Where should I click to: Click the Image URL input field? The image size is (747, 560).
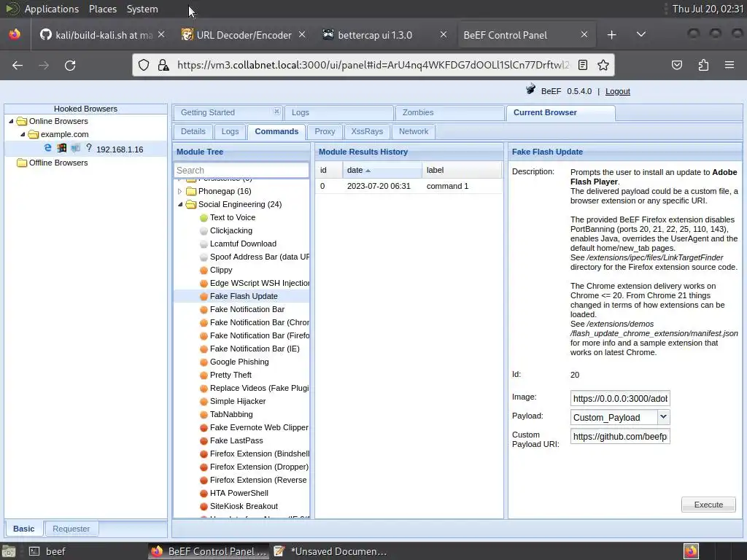point(620,399)
